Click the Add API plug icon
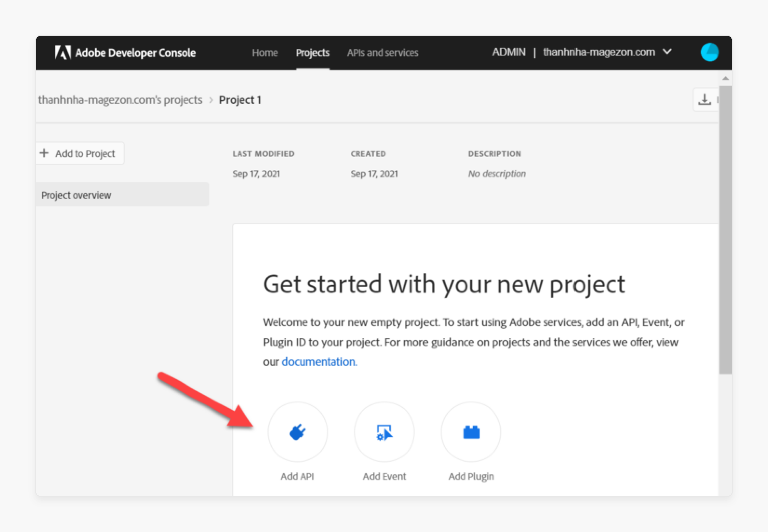The width and height of the screenshot is (768, 532). point(297,432)
